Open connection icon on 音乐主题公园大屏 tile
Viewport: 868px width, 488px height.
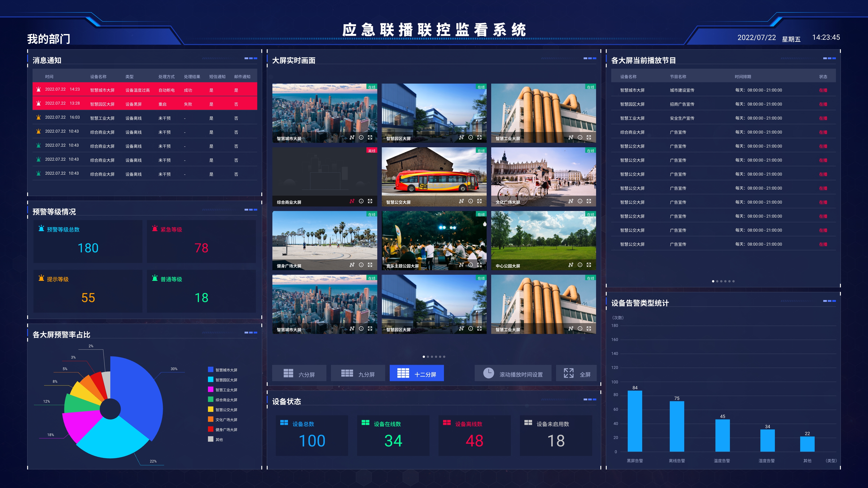462,265
